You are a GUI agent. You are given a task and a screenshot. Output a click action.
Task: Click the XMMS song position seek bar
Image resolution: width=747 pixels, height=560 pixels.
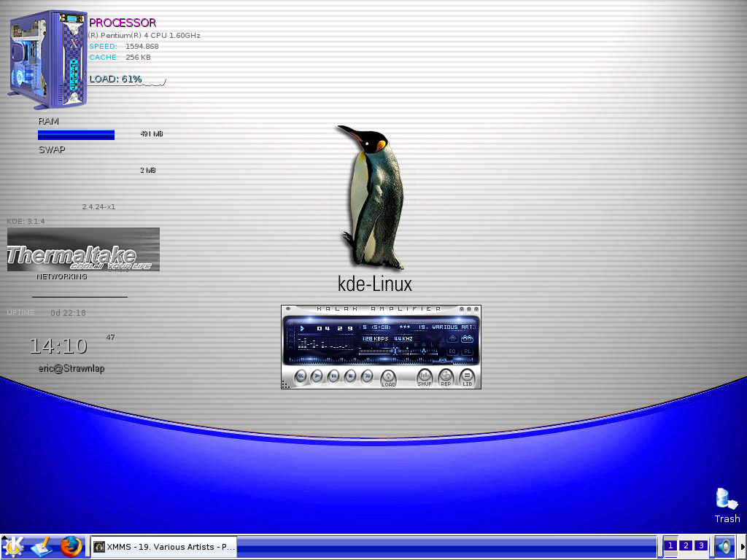tap(381, 360)
